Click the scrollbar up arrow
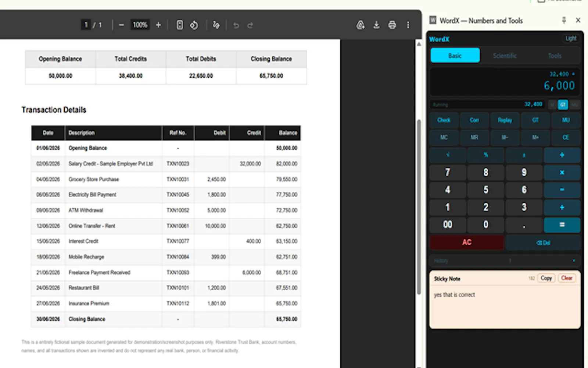The image size is (588, 368). click(419, 44)
